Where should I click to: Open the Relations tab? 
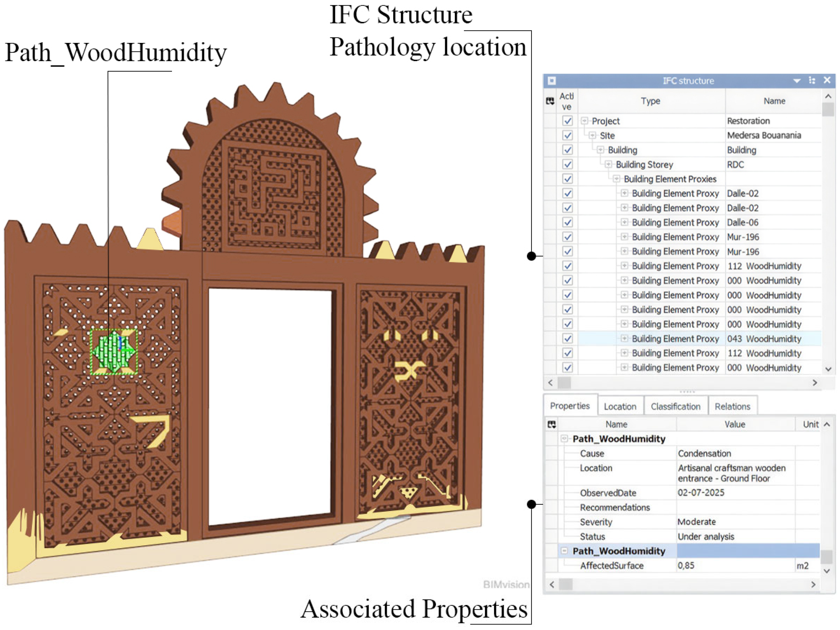[x=733, y=406]
